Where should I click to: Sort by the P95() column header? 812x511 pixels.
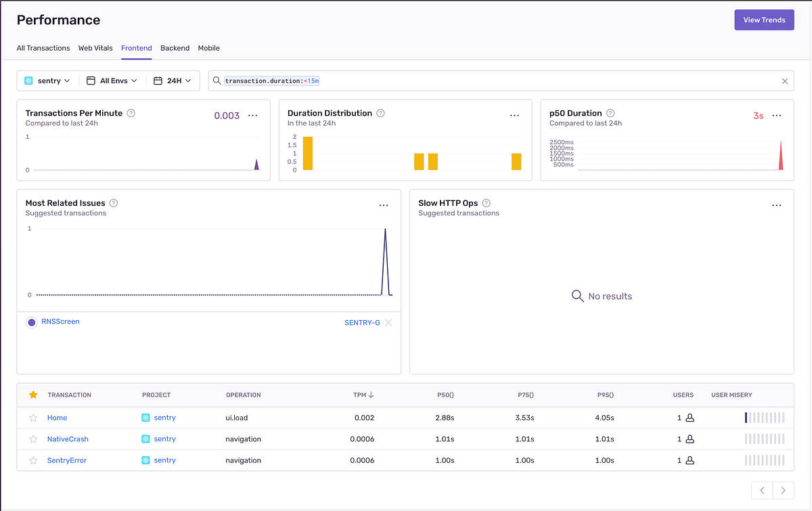tap(605, 395)
